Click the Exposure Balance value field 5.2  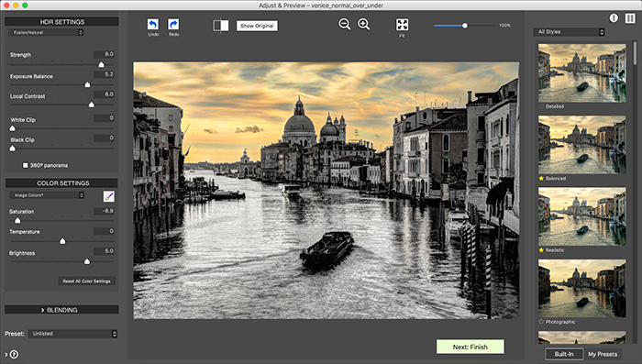(x=104, y=74)
